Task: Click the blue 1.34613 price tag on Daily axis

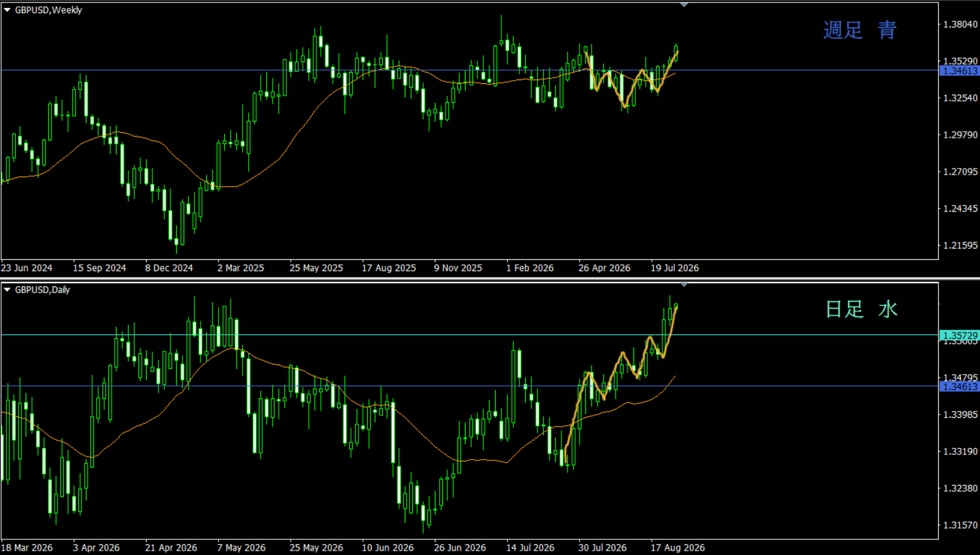Action: [959, 386]
